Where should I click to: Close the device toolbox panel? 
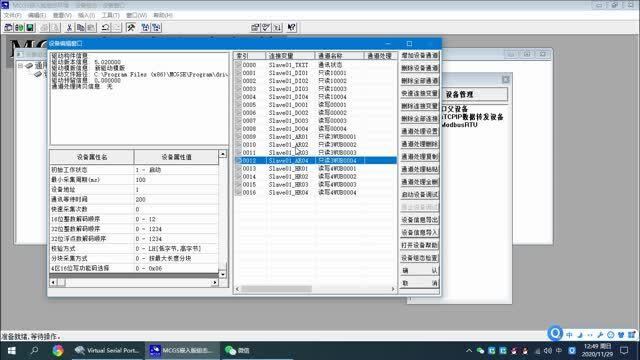506,79
